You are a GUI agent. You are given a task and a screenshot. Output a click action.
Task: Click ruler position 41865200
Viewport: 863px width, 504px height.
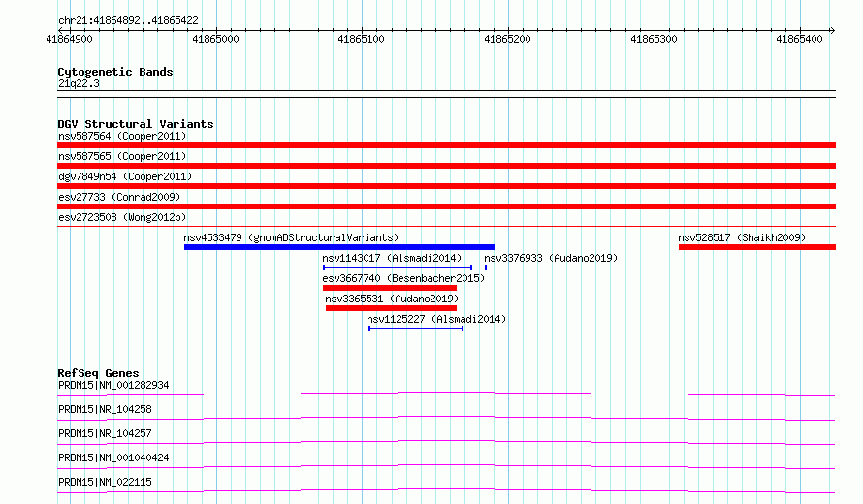tap(508, 39)
